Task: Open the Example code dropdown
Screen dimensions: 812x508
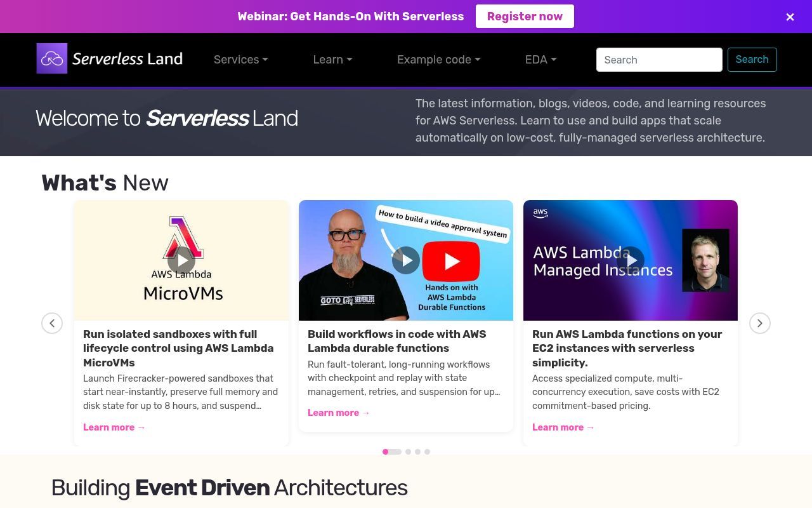Action: click(439, 60)
